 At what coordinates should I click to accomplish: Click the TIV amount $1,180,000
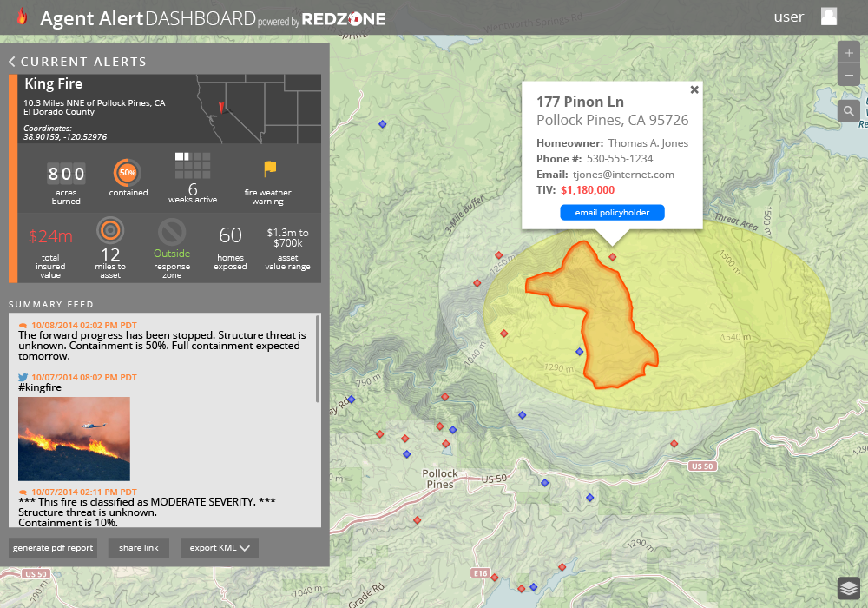tap(588, 190)
